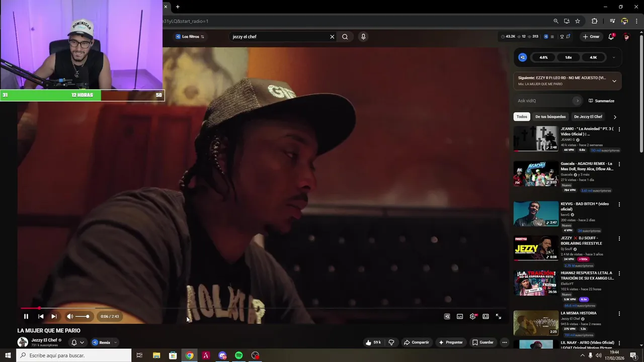Enter fullscreen mode

(x=499, y=316)
